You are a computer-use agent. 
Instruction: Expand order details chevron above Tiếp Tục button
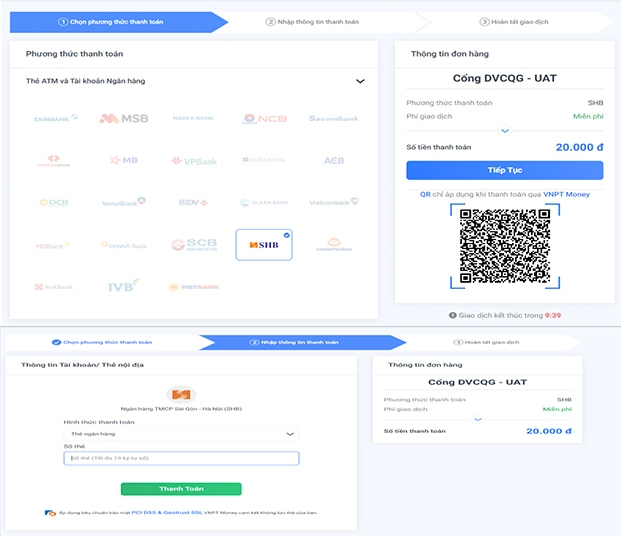505,130
